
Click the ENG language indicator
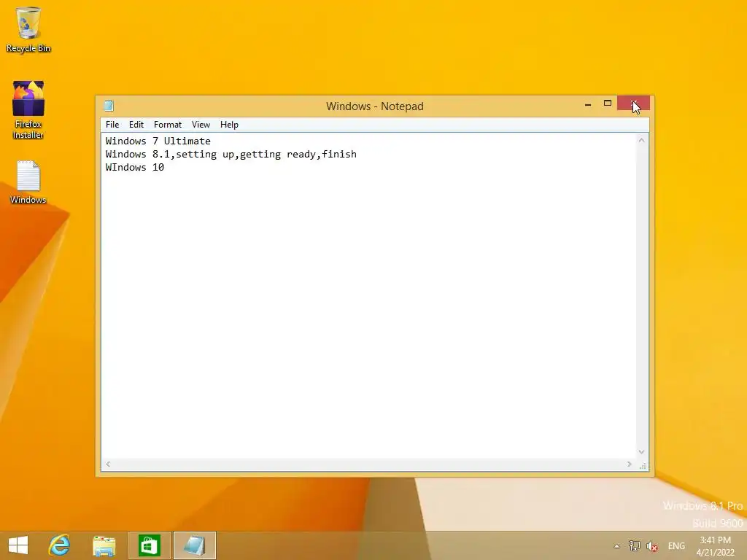pyautogui.click(x=676, y=546)
